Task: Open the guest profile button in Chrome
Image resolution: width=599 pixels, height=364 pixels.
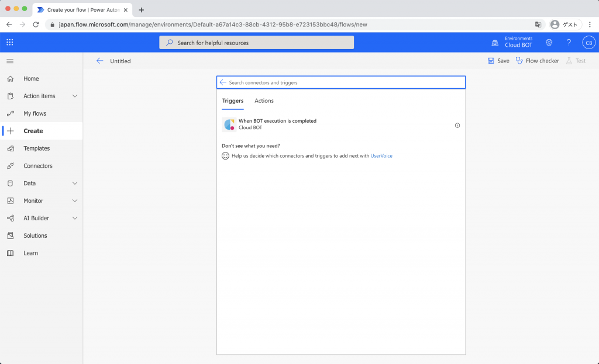Action: (x=565, y=25)
